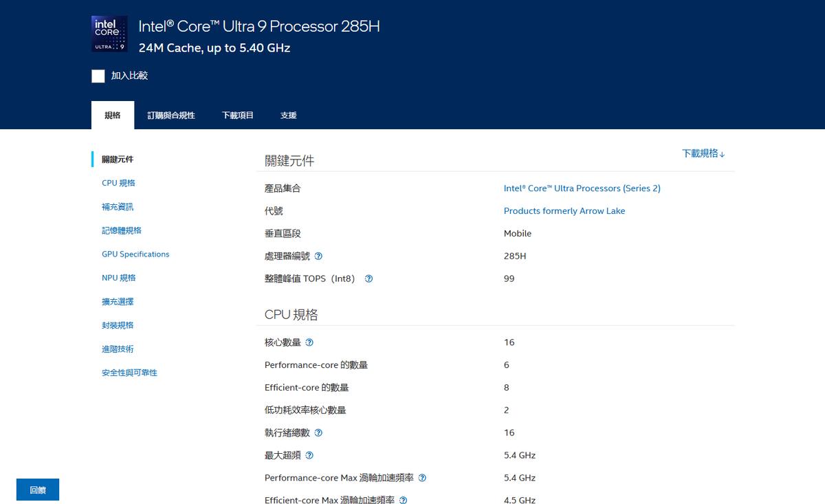Click the 285H processor number value
This screenshot has width=825, height=504.
[515, 256]
